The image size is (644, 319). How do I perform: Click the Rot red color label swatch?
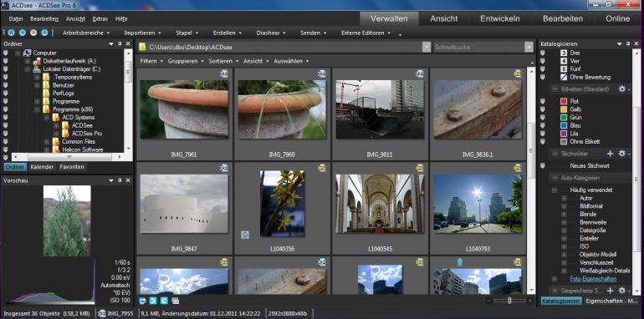click(564, 101)
